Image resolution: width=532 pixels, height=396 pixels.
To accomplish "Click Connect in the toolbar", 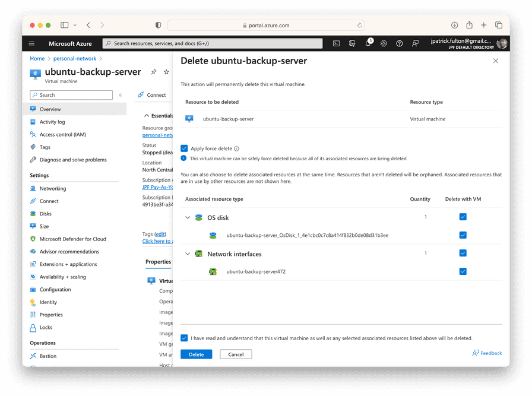I will [151, 95].
